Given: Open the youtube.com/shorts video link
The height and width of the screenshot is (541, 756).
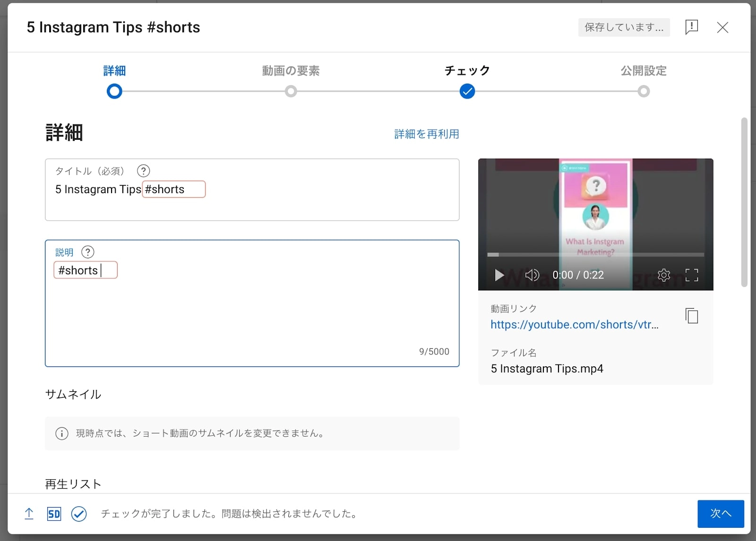Looking at the screenshot, I should point(575,324).
